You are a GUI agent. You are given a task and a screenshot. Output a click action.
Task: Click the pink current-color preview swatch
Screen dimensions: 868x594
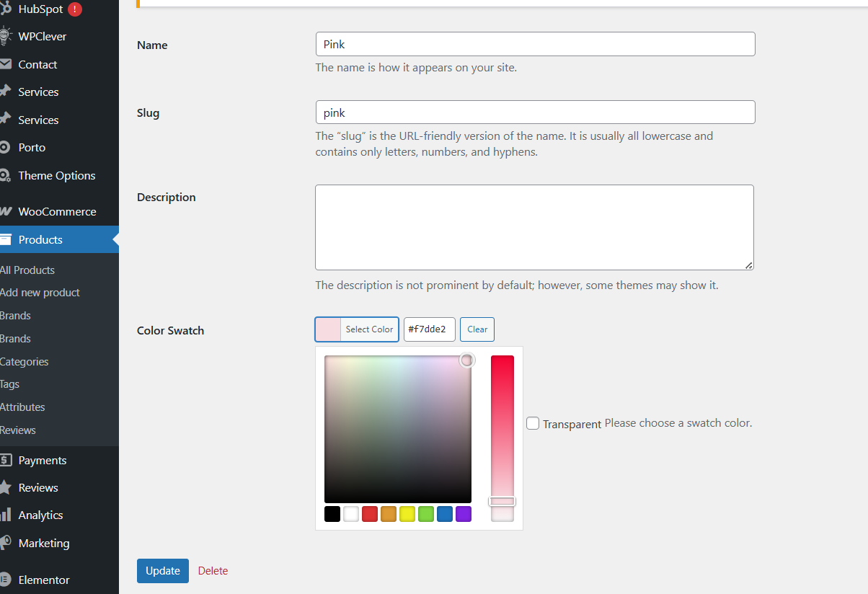click(328, 329)
